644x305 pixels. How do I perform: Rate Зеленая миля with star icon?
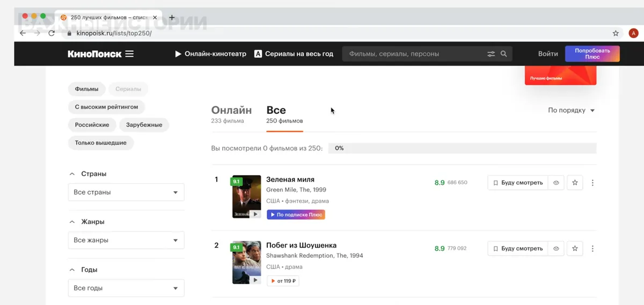click(x=575, y=183)
